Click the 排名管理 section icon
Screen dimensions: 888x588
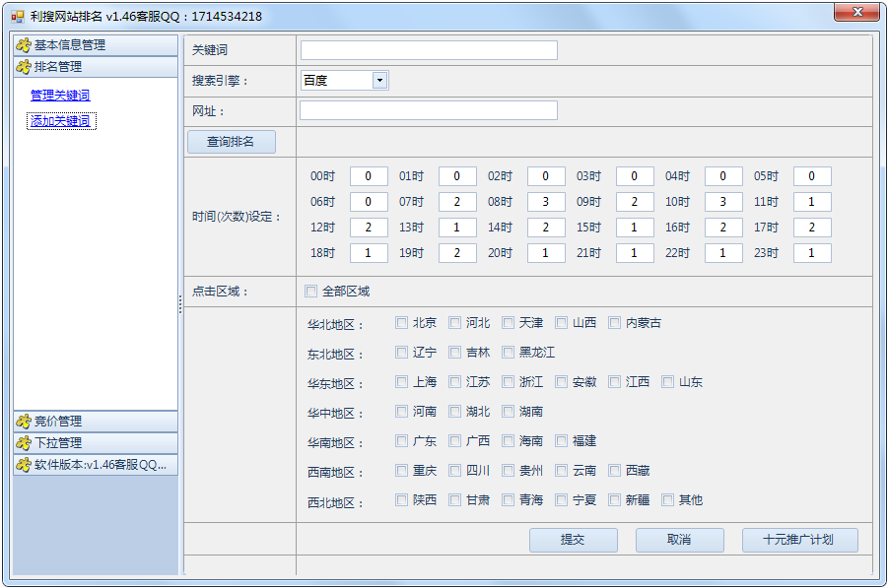pos(24,67)
